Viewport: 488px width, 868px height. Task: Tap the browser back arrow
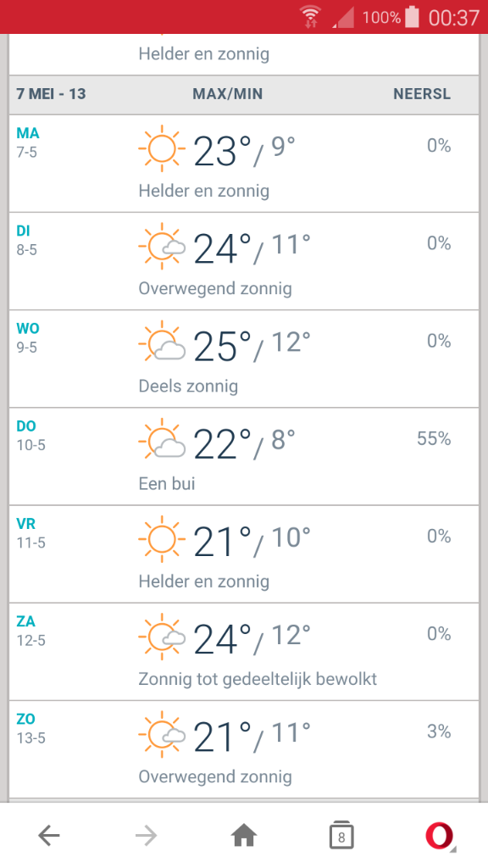coord(48,835)
